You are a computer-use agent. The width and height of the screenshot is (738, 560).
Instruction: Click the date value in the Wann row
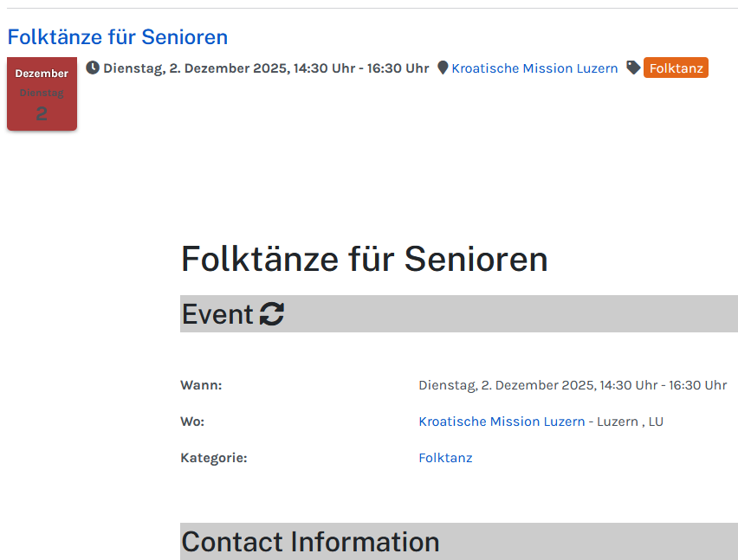coord(572,385)
